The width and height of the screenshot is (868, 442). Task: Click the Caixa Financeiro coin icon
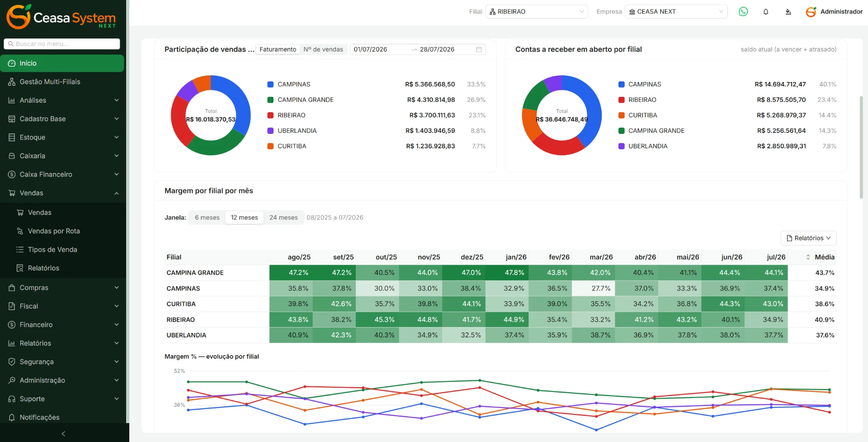[x=12, y=175]
